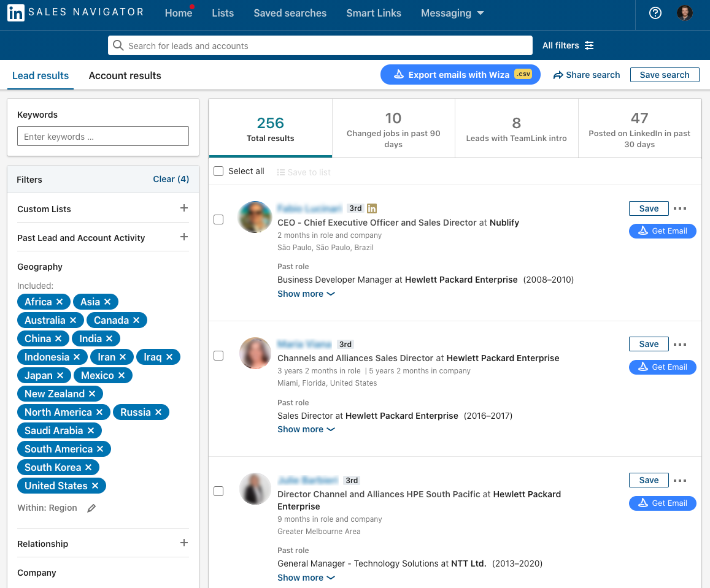The height and width of the screenshot is (588, 710).
Task: Remove the India geography filter
Action: coord(109,338)
